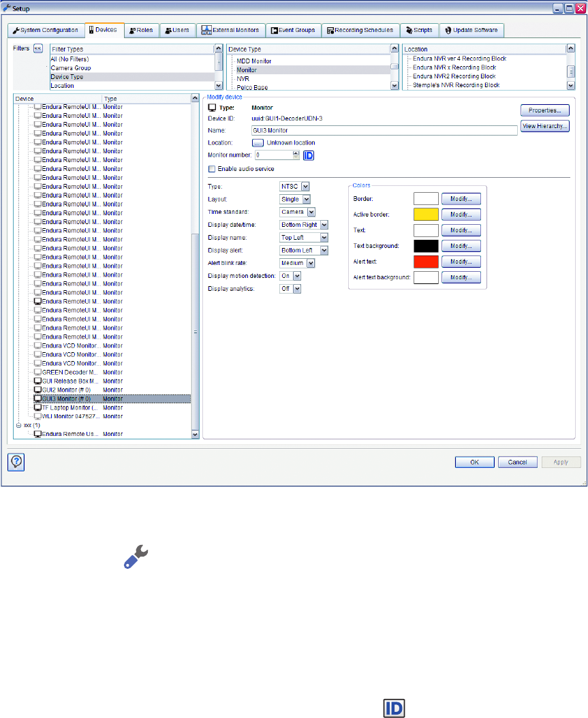Click the GUI2 Monitor icon in device list
588x718 pixels.
click(x=37, y=390)
